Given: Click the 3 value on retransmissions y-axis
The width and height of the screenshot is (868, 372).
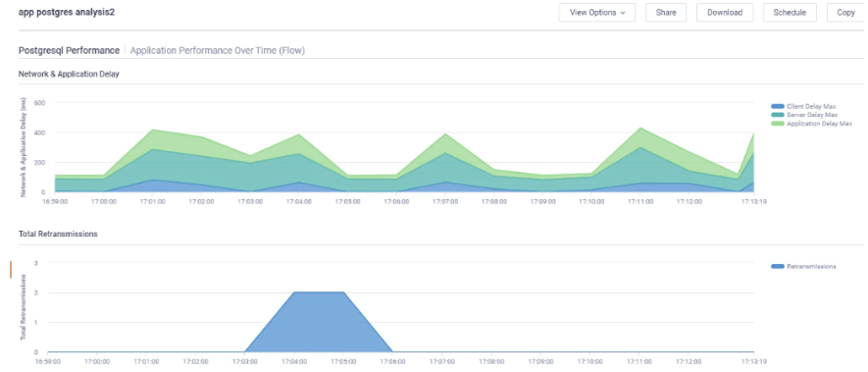Looking at the screenshot, I should [x=36, y=263].
